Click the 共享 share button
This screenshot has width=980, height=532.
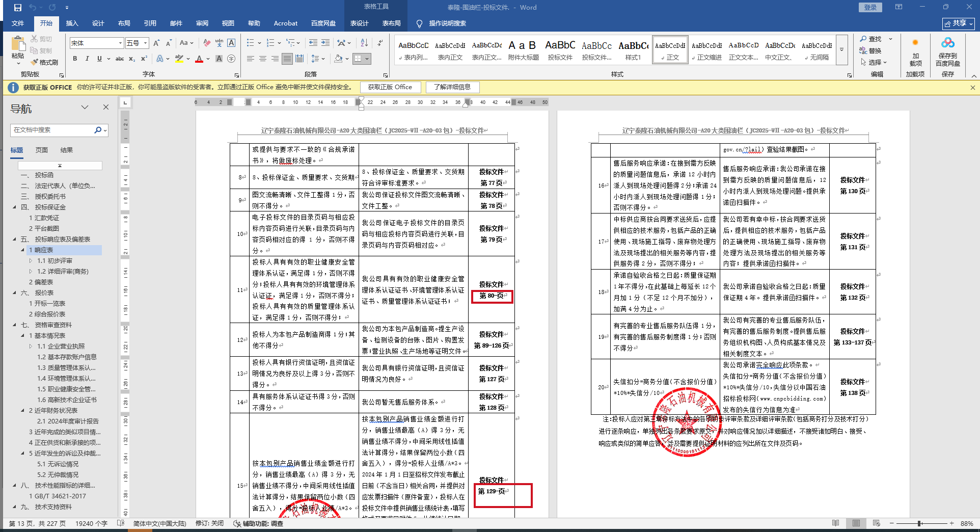(x=958, y=23)
